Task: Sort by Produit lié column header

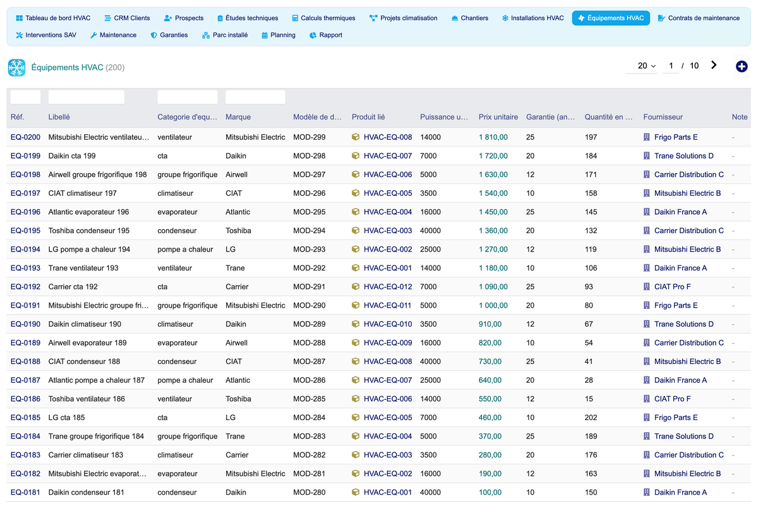Action: [368, 117]
